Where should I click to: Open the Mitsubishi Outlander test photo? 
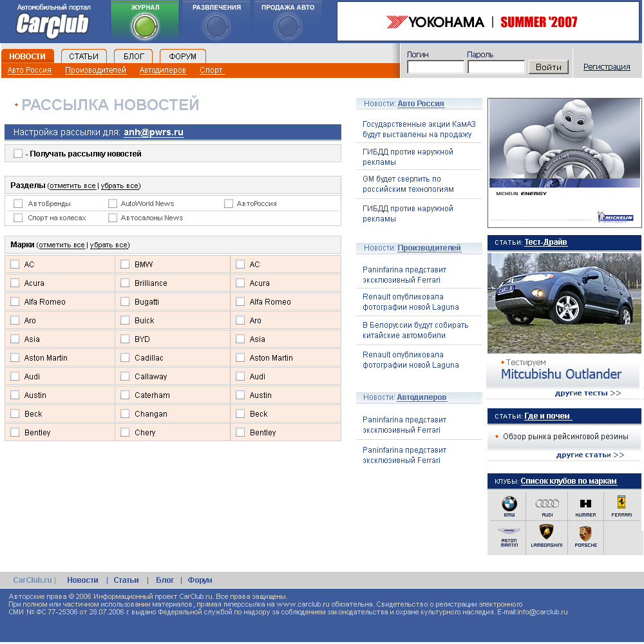coord(564,303)
